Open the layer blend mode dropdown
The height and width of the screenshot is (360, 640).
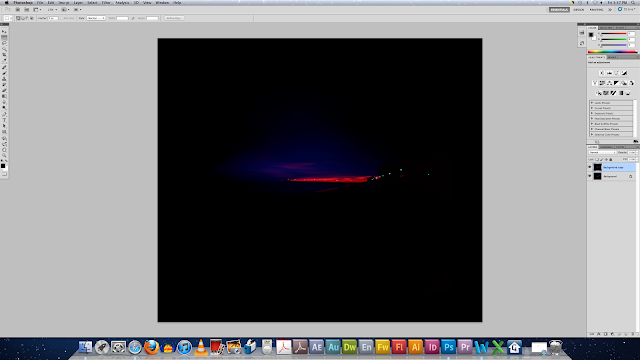tap(602, 152)
